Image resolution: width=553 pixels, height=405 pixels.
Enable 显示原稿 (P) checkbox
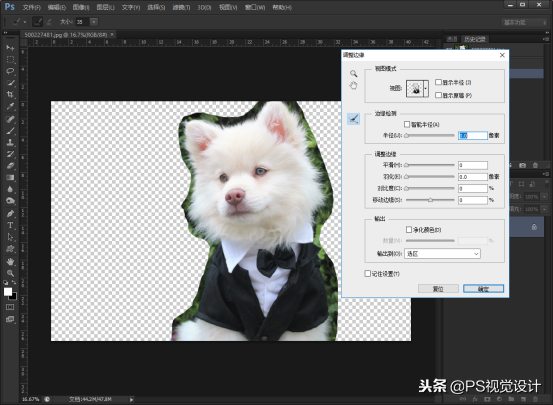click(x=438, y=95)
